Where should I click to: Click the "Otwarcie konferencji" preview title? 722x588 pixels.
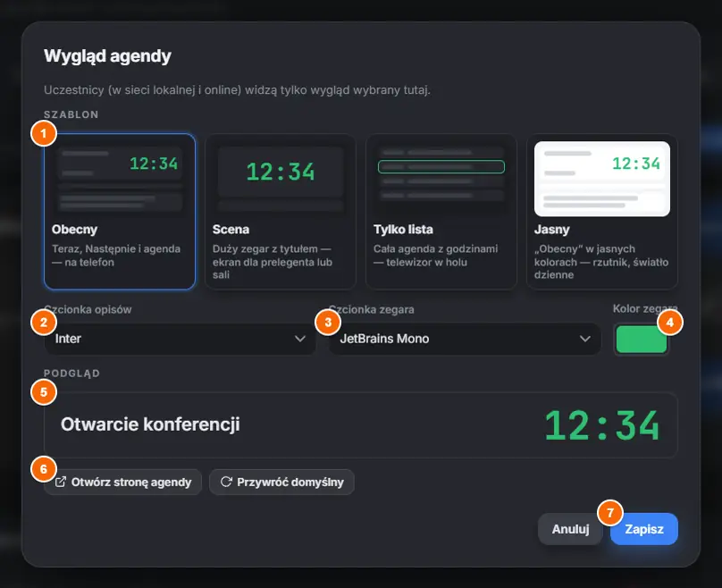tap(150, 424)
